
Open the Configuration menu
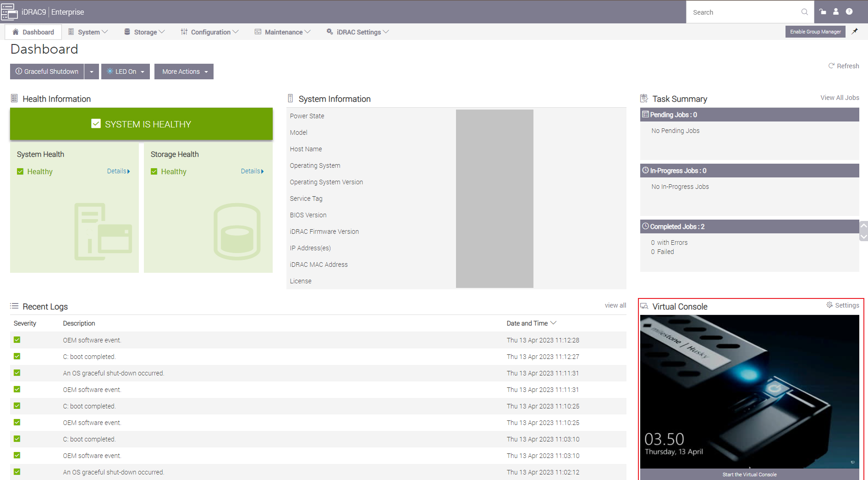point(210,32)
